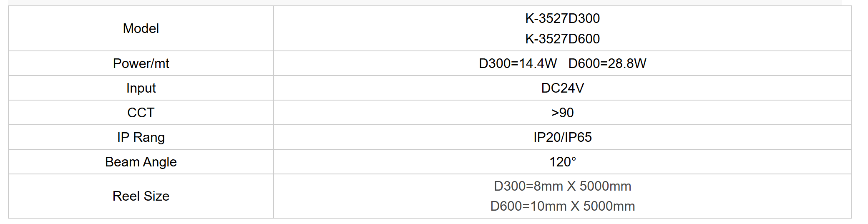This screenshot has height=224, width=868.
Task: Select the 120° beam angle value
Action: (x=562, y=162)
